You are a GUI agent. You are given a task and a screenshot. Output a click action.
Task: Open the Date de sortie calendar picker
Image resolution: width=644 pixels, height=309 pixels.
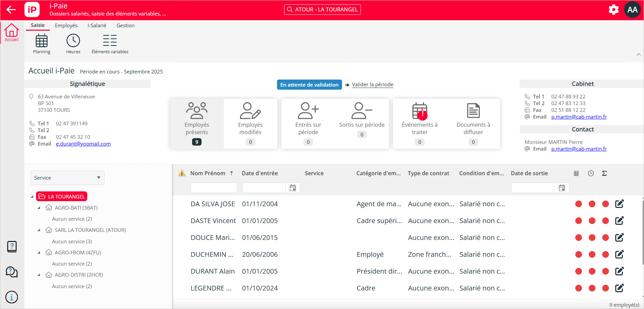point(562,188)
